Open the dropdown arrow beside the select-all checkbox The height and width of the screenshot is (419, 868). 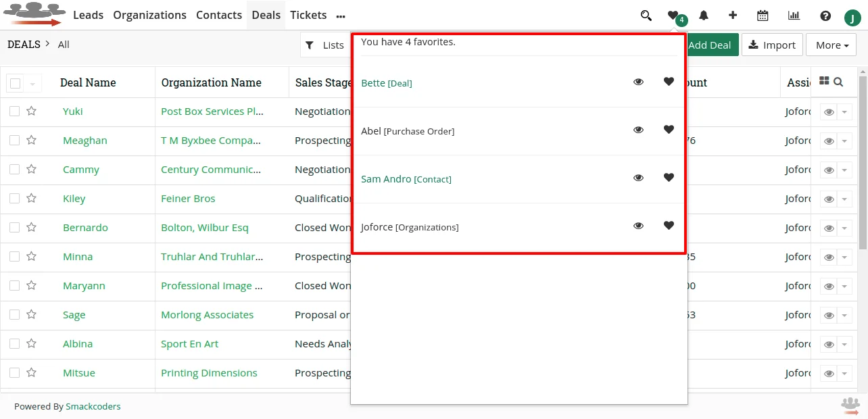coord(32,82)
